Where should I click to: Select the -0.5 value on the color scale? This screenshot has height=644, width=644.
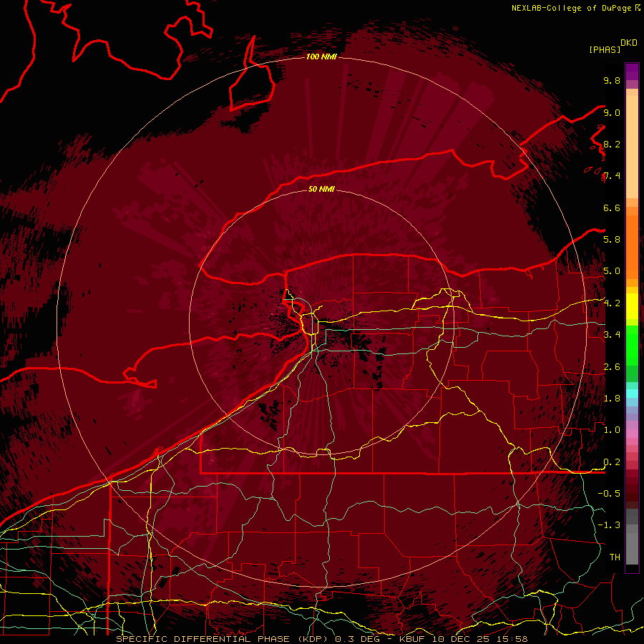click(609, 494)
